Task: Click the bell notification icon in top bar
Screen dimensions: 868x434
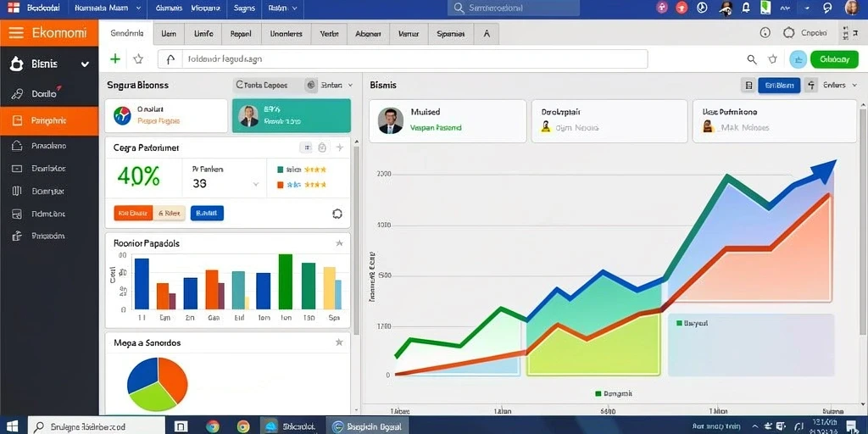Action: 746,8
